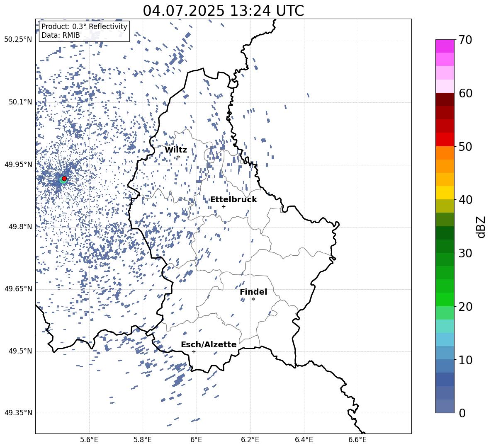Click the dark maroon colorbar swatch
The width and height of the screenshot is (491, 448).
(445, 99)
